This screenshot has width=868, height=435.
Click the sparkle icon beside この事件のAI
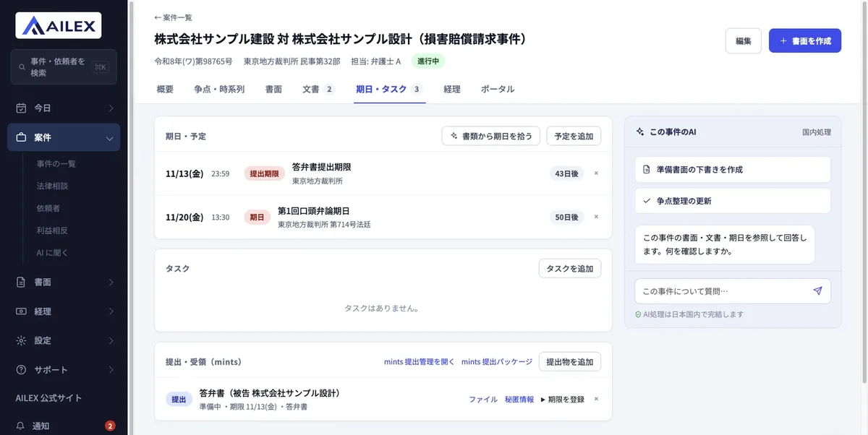coord(640,132)
